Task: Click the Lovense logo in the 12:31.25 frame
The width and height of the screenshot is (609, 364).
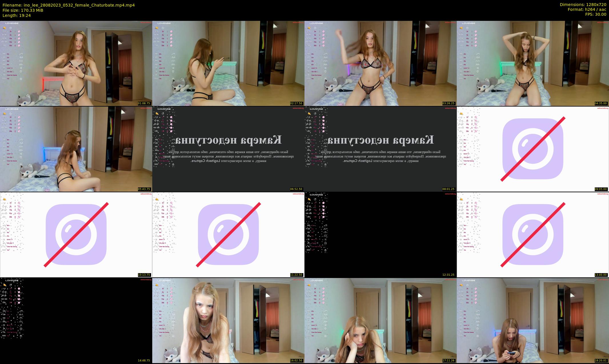Action: tap(316, 195)
